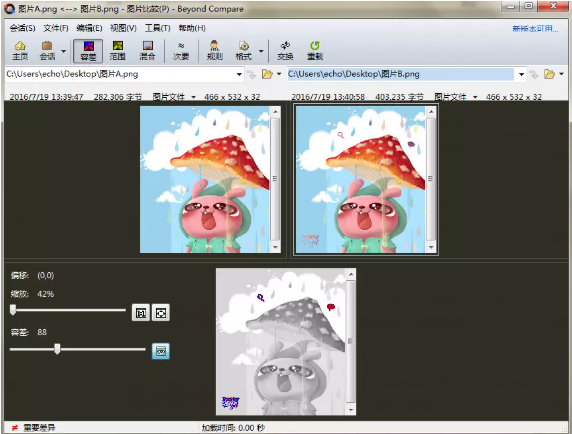Toggle the 混合 blend view mode
Viewport: 572px width, 434px height.
147,51
